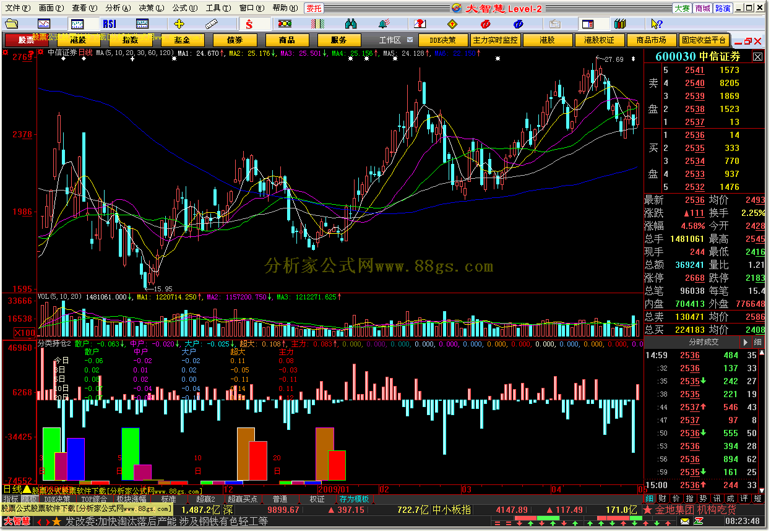The image size is (771, 532).
Task: Select the 基金 category button
Action: (183, 40)
